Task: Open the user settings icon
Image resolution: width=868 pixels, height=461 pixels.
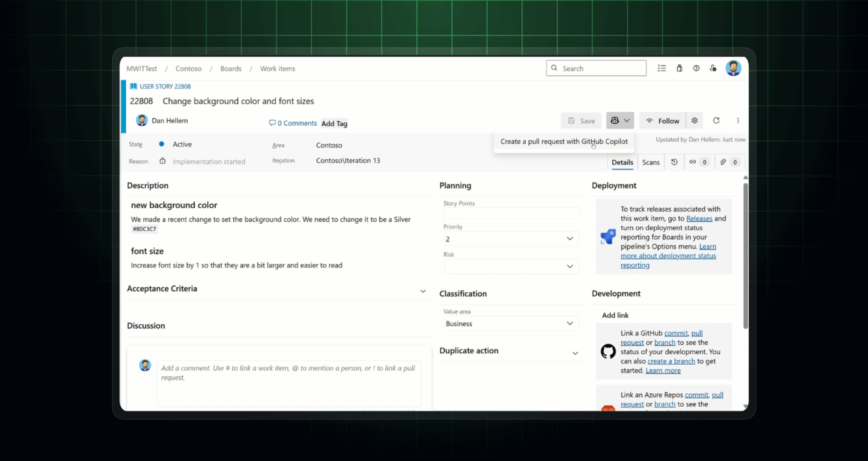Action: [713, 68]
